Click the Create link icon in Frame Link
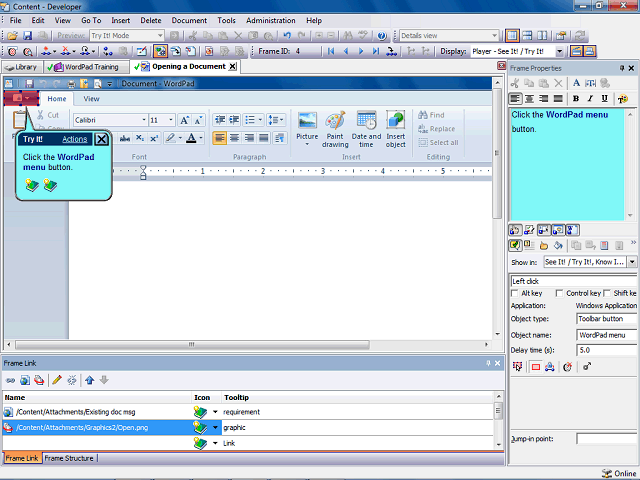Screen dimensions: 640x480 (x=10, y=380)
